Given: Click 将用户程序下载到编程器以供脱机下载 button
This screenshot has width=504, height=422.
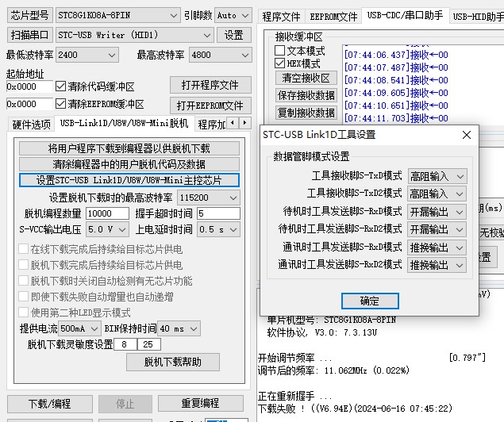Looking at the screenshot, I should coord(129,148).
